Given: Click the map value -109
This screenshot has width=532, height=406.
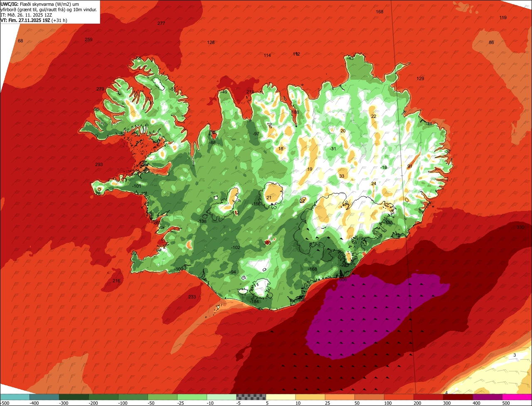Looking at the screenshot, I should tap(179, 269).
